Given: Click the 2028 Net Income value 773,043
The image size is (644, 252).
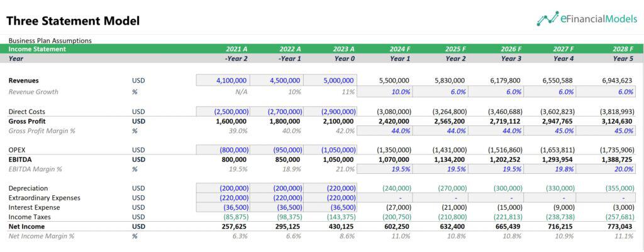Looking at the screenshot, I should 621,226.
